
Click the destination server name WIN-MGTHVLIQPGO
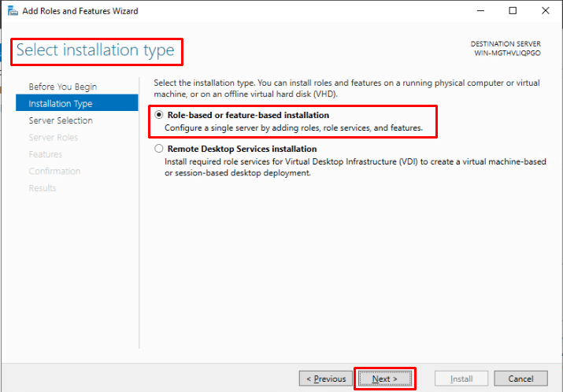click(x=507, y=54)
